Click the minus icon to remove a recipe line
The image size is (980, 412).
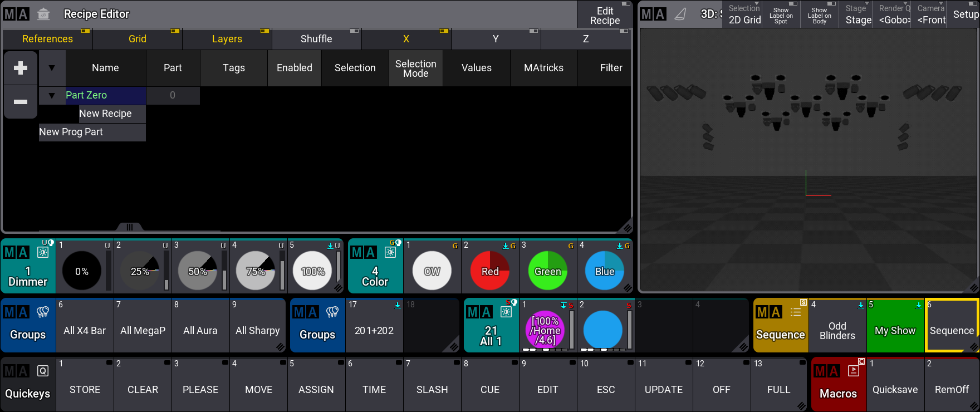pos(21,102)
